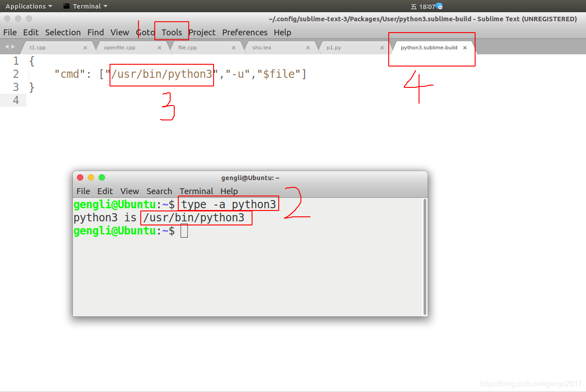Open the Find menu in Sublime Text

coord(95,32)
